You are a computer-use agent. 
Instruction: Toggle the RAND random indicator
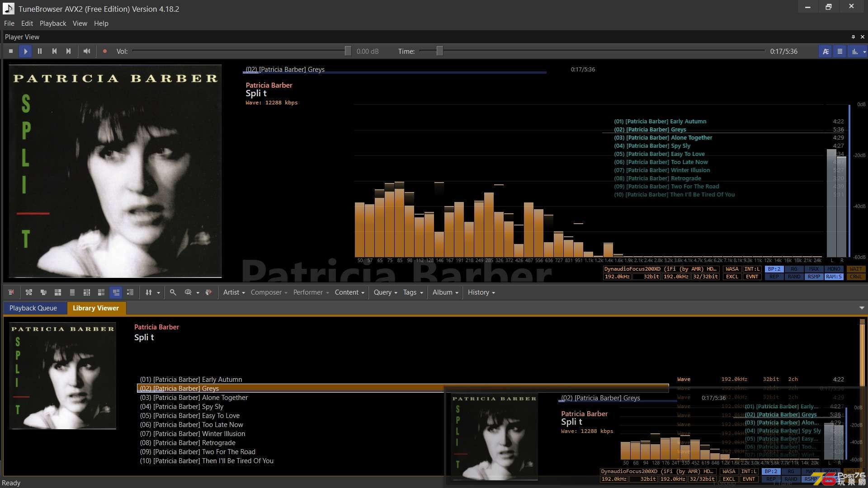coord(794,277)
